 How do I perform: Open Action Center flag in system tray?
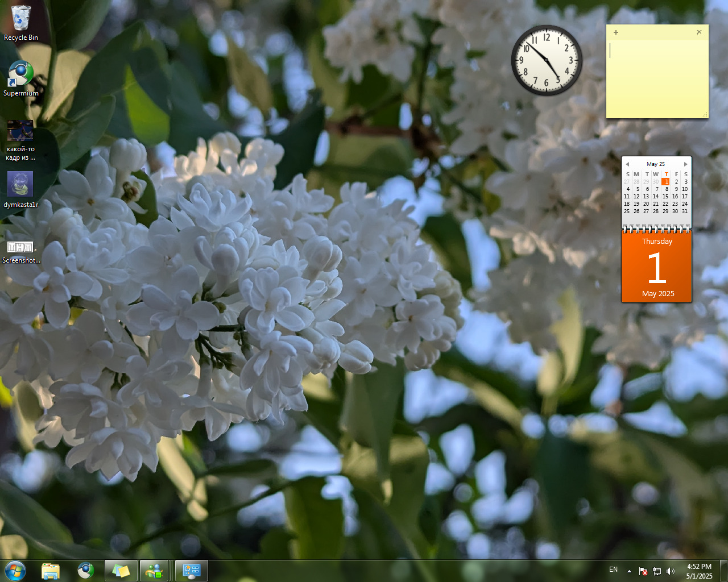click(643, 571)
